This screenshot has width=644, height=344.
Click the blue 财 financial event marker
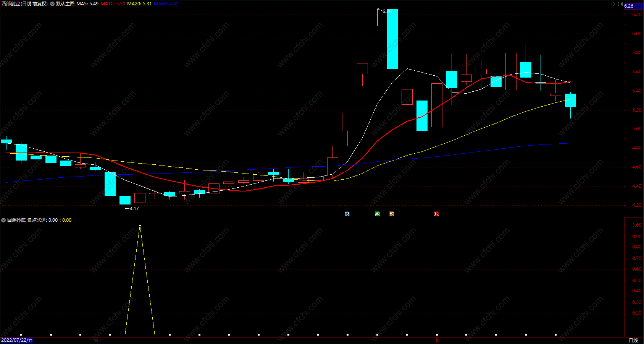tap(347, 214)
